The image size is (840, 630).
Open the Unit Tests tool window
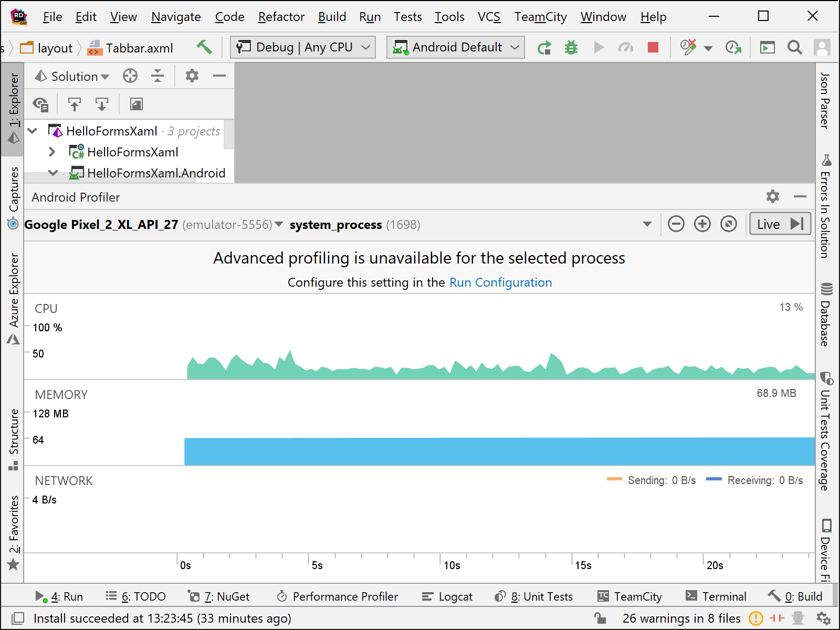(x=533, y=596)
